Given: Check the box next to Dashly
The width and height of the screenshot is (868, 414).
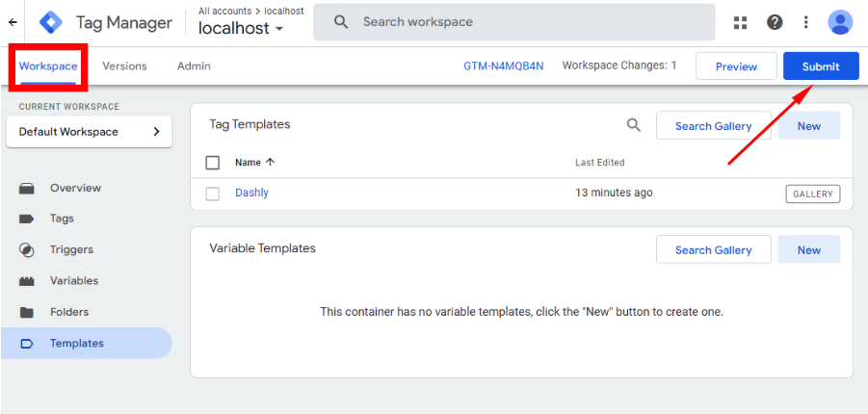Looking at the screenshot, I should [213, 194].
